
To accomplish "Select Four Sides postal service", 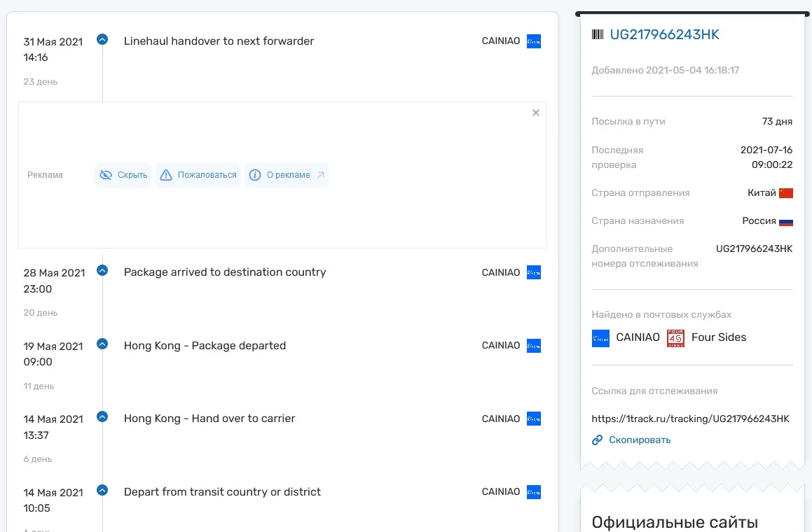I will 719,337.
